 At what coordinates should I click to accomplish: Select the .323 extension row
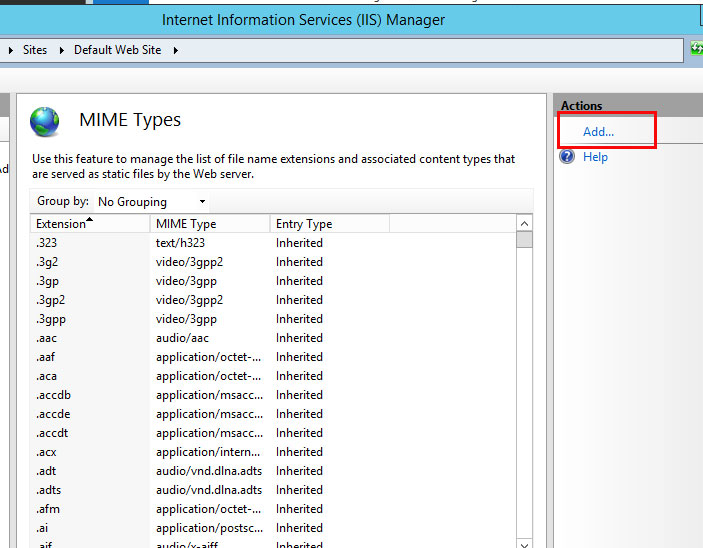[x=273, y=243]
